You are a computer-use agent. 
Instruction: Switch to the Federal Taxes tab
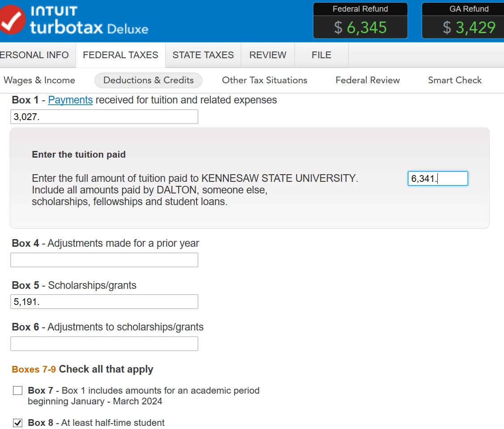[x=120, y=55]
